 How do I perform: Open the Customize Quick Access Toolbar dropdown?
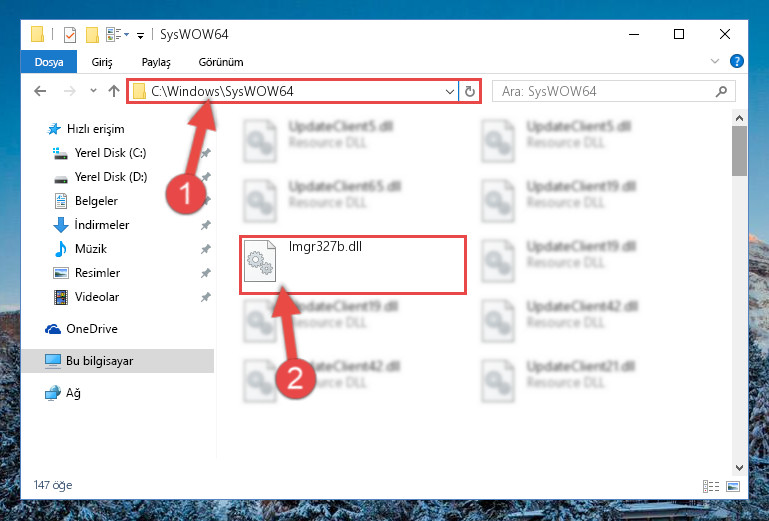coord(140,35)
